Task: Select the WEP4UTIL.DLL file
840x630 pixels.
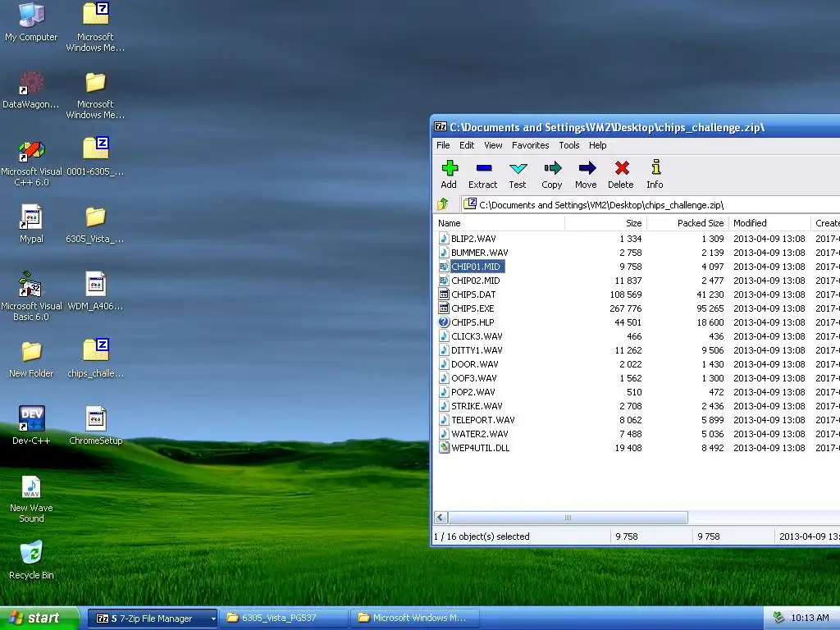Action: coord(480,447)
